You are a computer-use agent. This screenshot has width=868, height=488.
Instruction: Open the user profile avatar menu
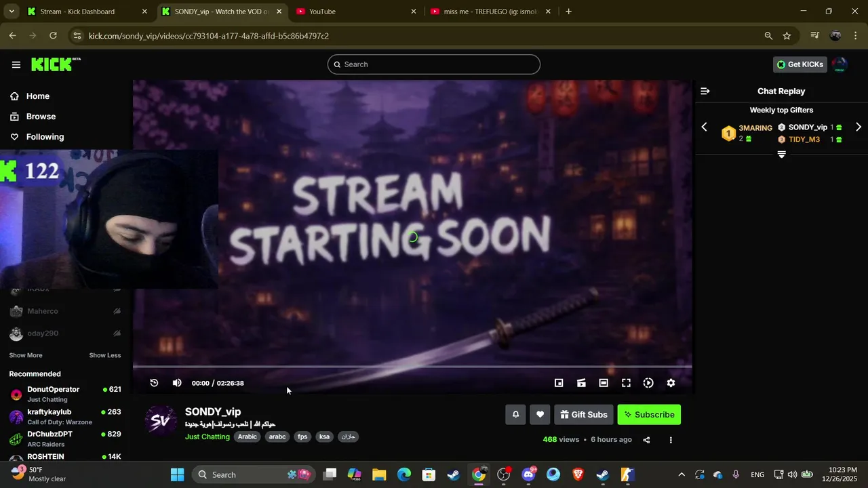840,64
